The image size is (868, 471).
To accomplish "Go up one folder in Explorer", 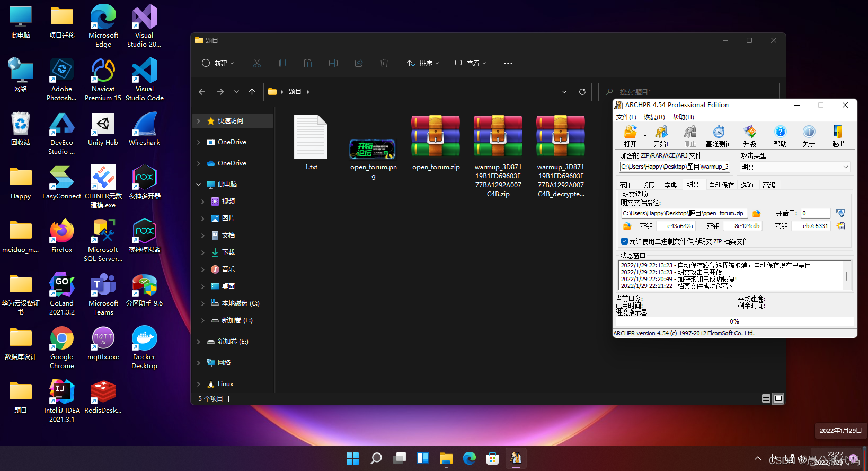I will click(x=252, y=92).
